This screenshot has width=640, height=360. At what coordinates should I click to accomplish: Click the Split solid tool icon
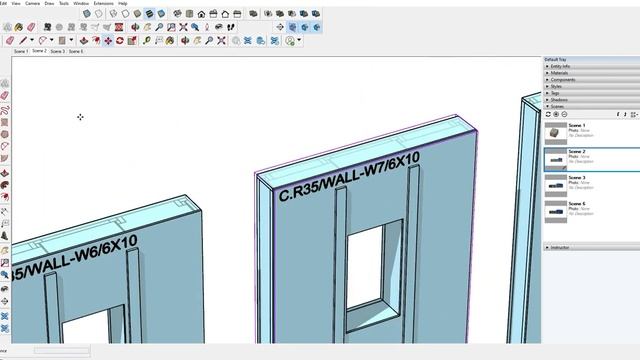point(316,14)
